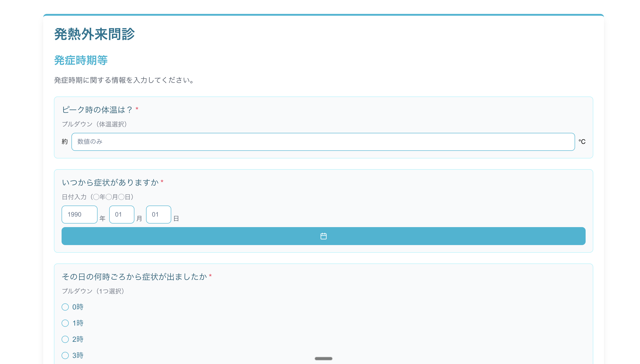The image size is (640, 364).
Task: Select the 0時 radio option
Action: click(65, 307)
